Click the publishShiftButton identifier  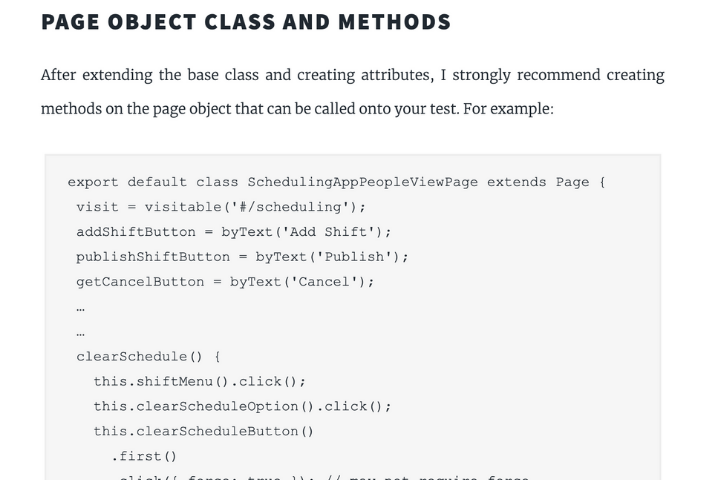tap(153, 257)
